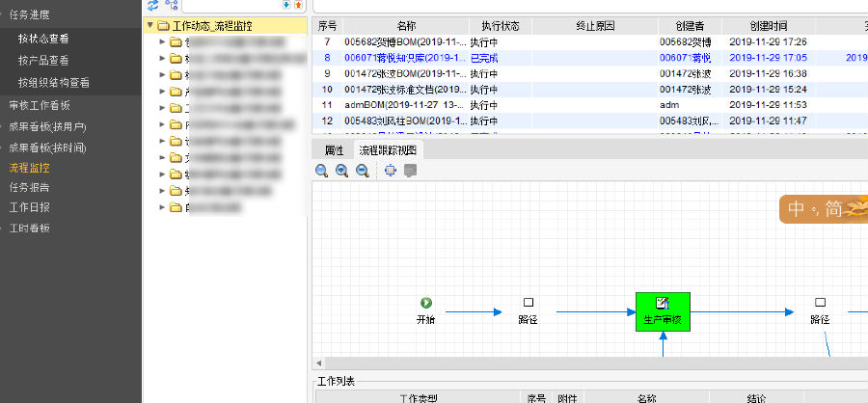Collapse the 工作动态_流程监控 root node

coord(149,25)
